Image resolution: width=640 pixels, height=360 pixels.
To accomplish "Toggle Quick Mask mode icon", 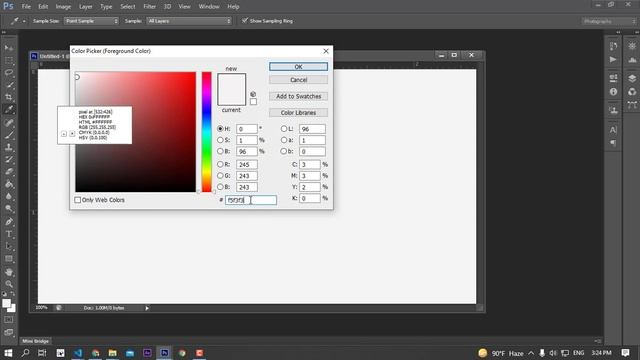I will pos(9,320).
